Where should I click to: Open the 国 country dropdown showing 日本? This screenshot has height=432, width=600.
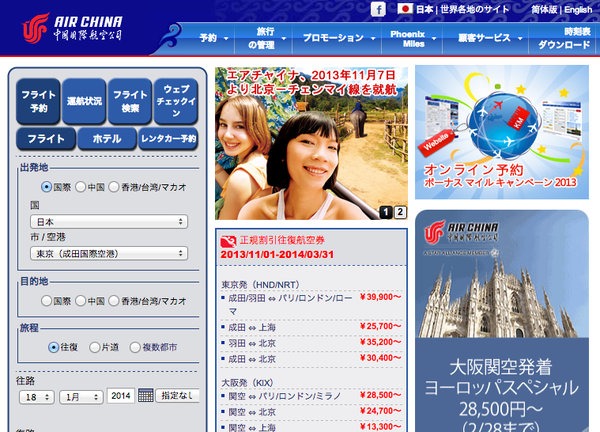[x=109, y=222]
